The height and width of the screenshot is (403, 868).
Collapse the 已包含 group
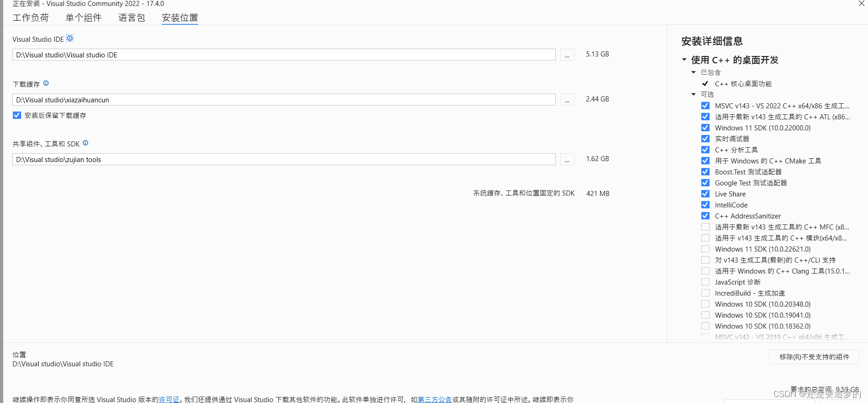point(693,72)
